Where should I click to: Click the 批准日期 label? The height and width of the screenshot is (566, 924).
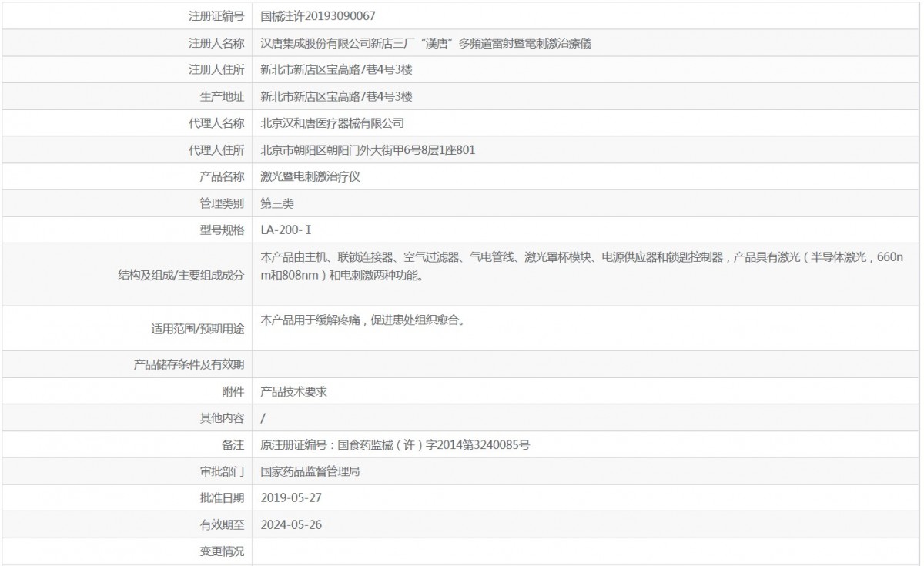[222, 497]
